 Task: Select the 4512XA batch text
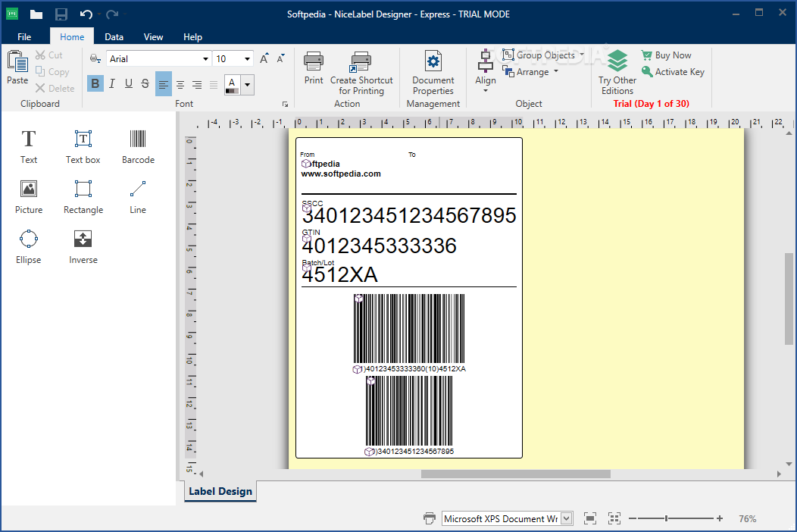coord(339,275)
